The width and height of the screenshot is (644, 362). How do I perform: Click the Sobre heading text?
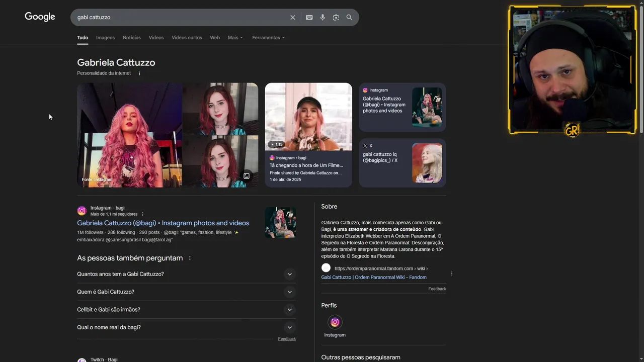(x=329, y=207)
